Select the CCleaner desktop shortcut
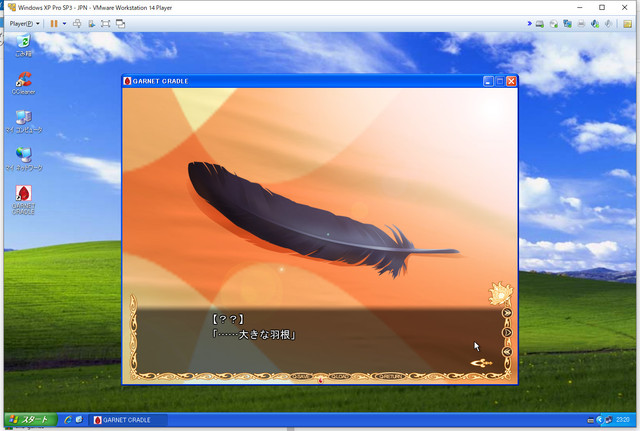This screenshot has height=431, width=640. pyautogui.click(x=24, y=83)
